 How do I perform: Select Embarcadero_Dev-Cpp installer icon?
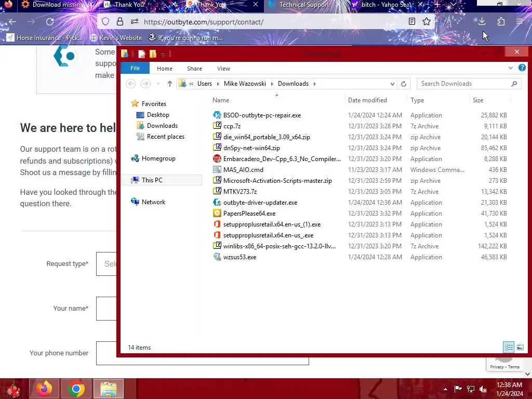[217, 159]
